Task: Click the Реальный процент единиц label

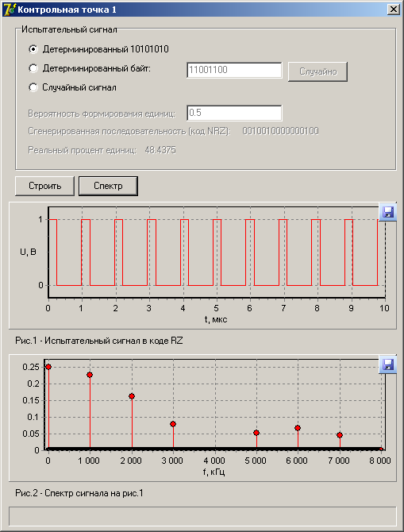Action: pos(82,150)
